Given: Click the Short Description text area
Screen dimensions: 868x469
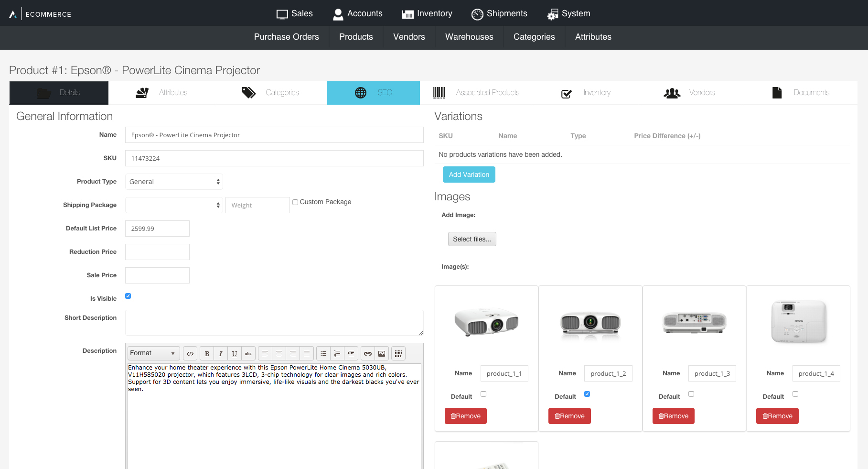Looking at the screenshot, I should [x=274, y=323].
